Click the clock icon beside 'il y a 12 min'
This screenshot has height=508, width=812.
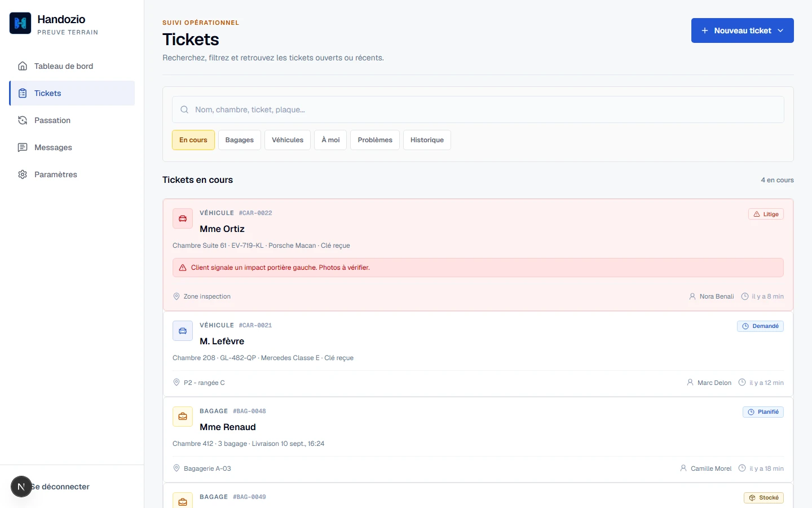point(742,382)
